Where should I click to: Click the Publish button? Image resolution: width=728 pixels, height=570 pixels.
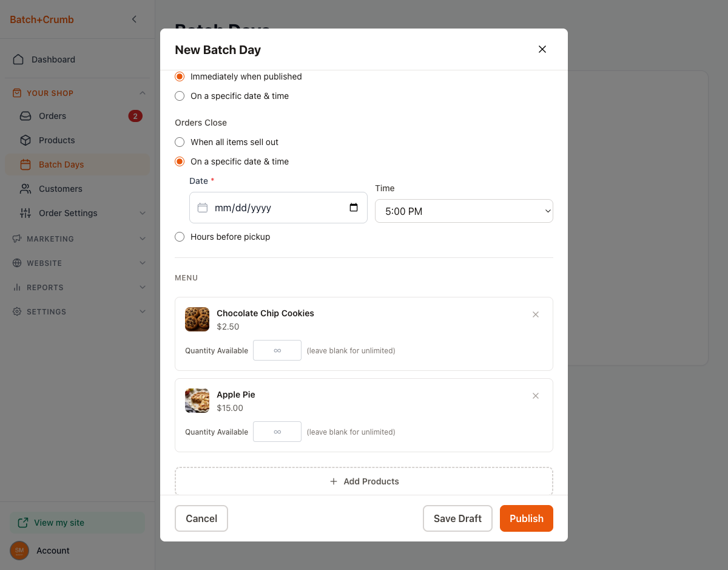coord(526,518)
